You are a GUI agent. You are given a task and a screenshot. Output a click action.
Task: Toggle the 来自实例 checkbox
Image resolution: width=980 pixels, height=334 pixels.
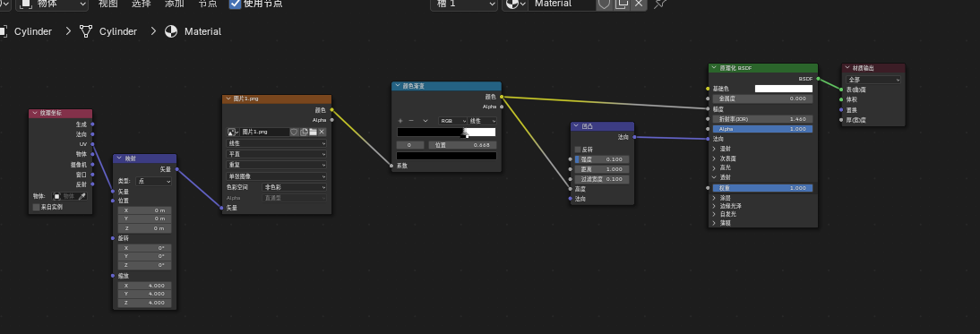[36, 207]
